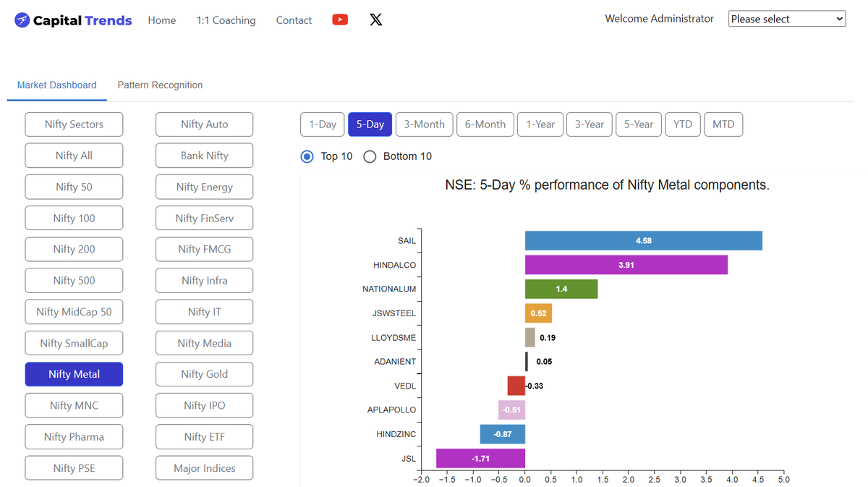Image resolution: width=868 pixels, height=487 pixels.
Task: Click the Capital Trends logo
Action: [73, 20]
